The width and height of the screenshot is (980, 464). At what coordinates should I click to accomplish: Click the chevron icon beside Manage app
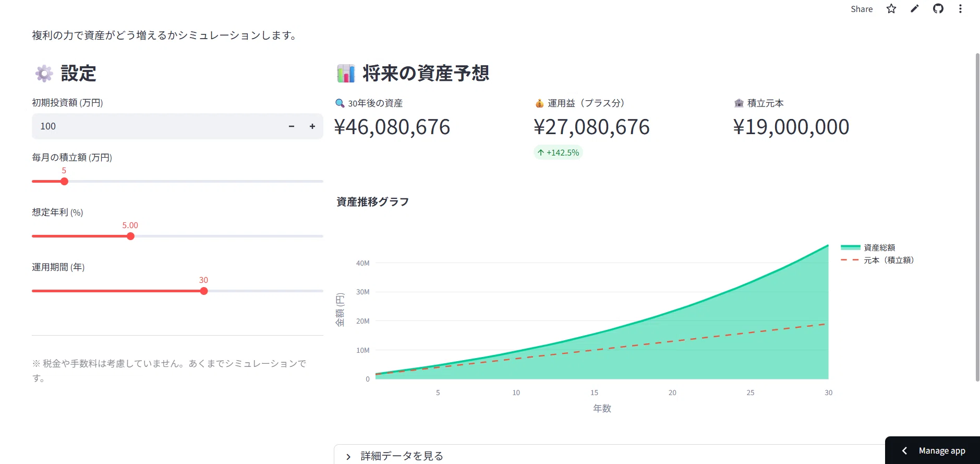click(904, 450)
